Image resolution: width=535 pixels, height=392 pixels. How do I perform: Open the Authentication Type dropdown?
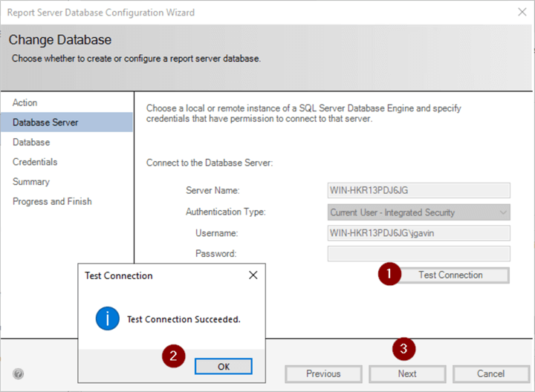point(419,212)
